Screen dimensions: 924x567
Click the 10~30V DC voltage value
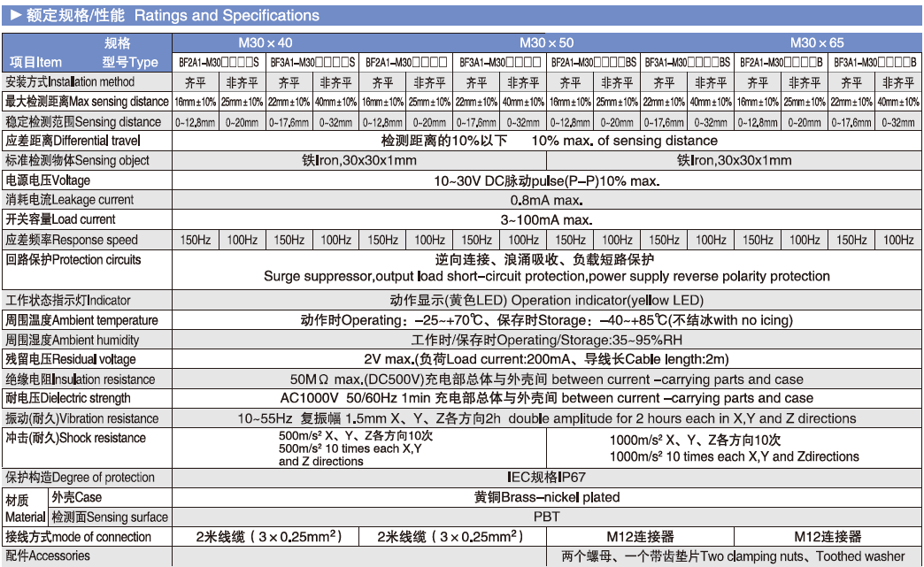point(546,180)
